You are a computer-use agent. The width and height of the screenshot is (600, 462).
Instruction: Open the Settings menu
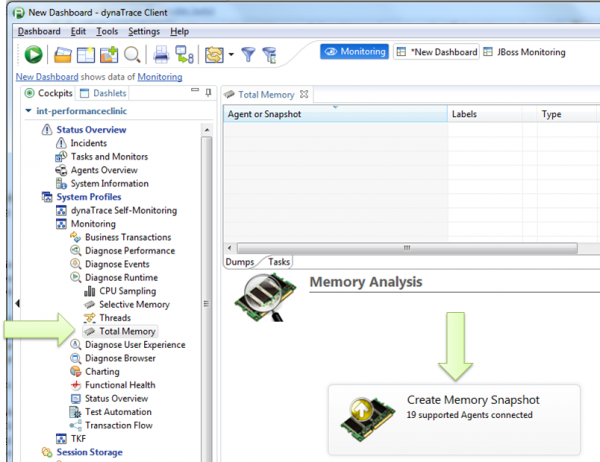144,31
